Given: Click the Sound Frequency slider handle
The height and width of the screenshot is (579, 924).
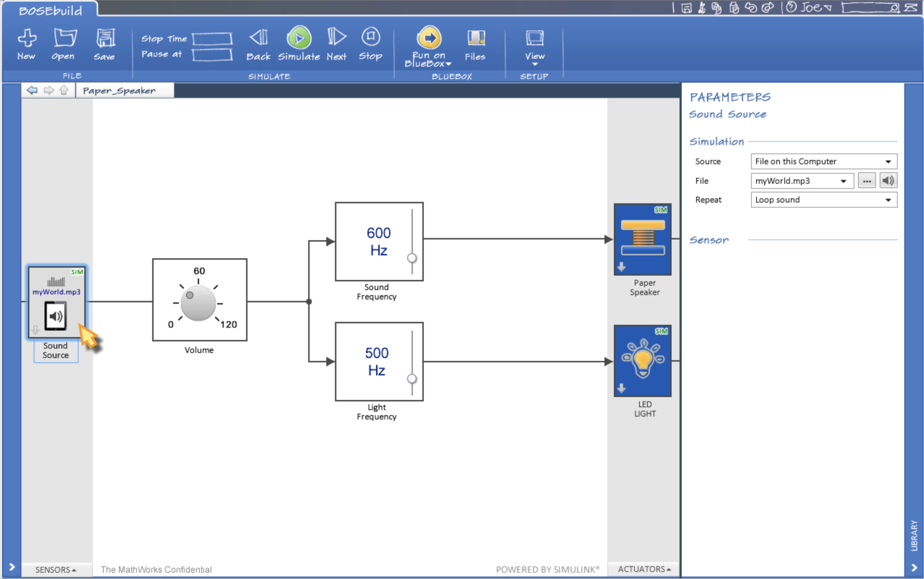Looking at the screenshot, I should 412,258.
